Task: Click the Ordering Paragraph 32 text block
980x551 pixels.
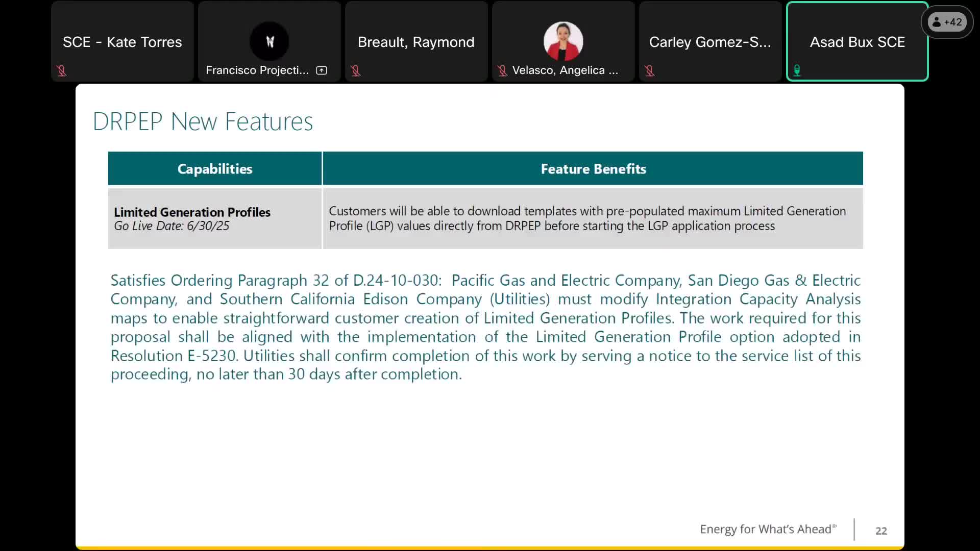Action: pos(485,327)
